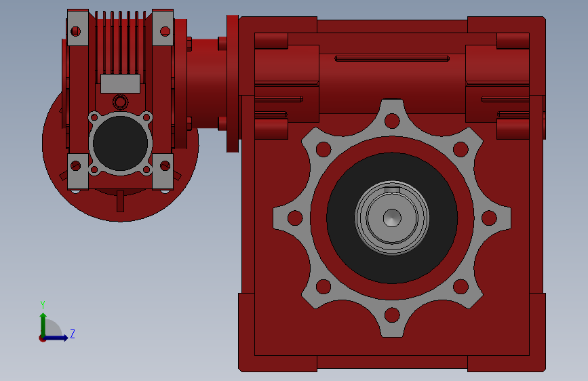The height and width of the screenshot is (381, 588).
Task: Click the small round plug below the nameplate
Action: 120,102
